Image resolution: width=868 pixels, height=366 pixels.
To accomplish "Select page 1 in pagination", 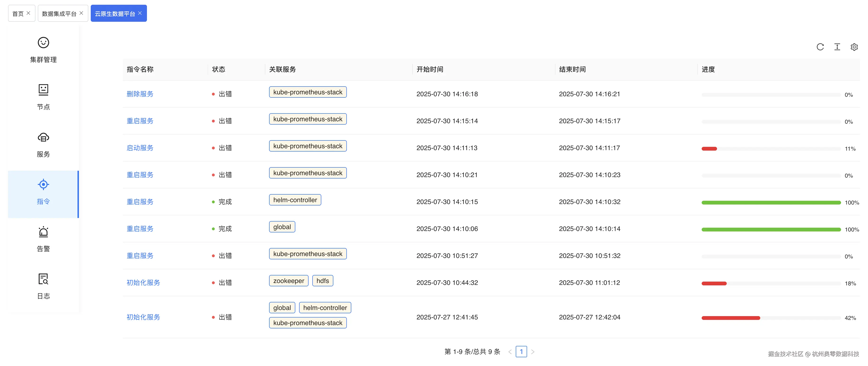I will 521,352.
